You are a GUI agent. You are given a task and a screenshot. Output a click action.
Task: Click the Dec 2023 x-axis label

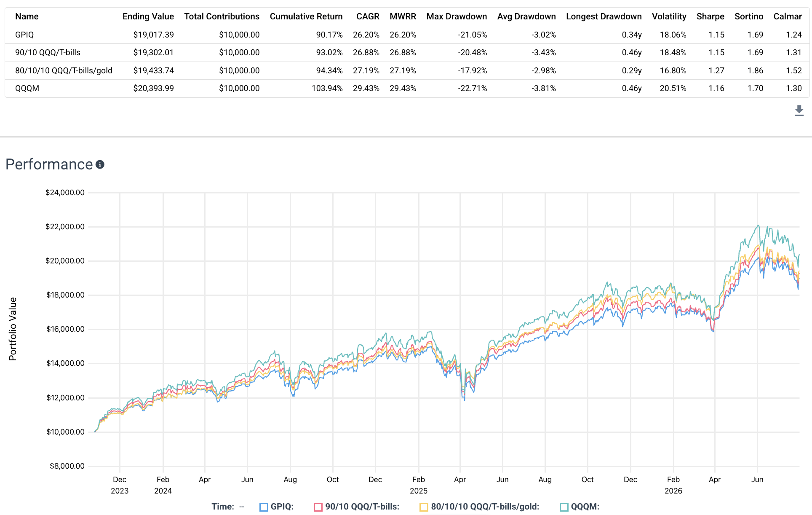120,485
